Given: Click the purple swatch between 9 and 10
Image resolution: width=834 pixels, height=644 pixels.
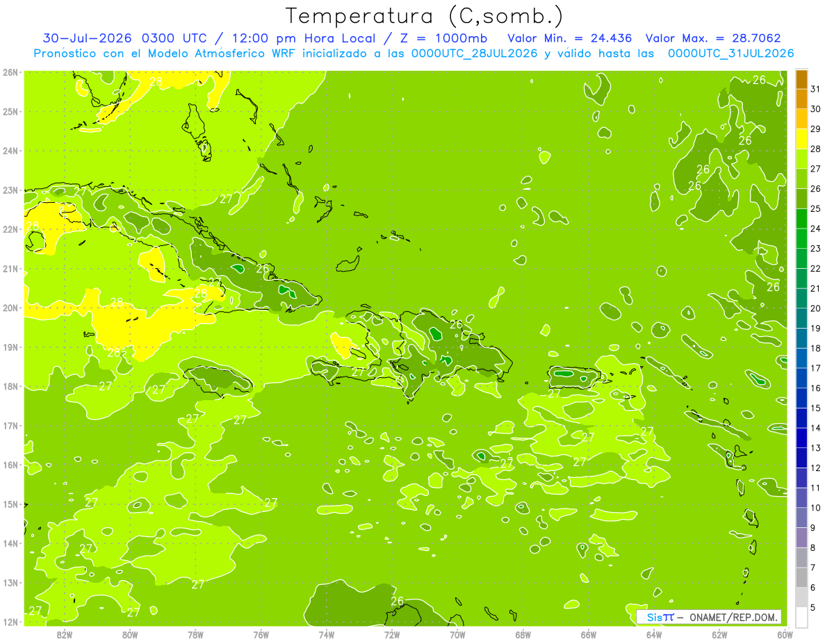Looking at the screenshot, I should [x=801, y=518].
